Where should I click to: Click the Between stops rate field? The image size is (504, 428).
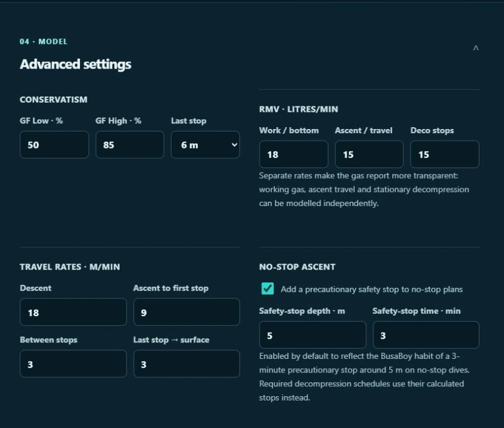coord(73,364)
